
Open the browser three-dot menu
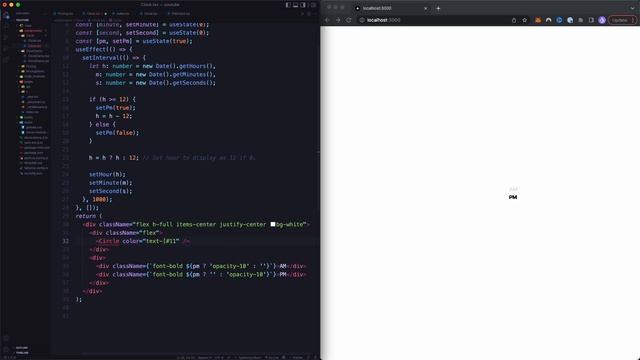pyautogui.click(x=633, y=20)
